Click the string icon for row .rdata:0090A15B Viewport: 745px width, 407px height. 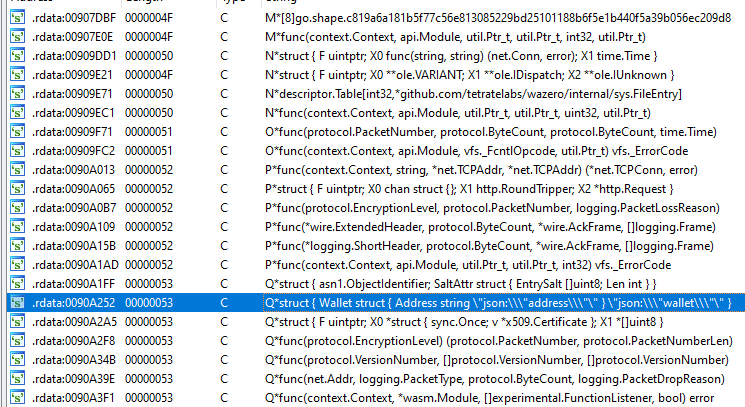click(18, 246)
